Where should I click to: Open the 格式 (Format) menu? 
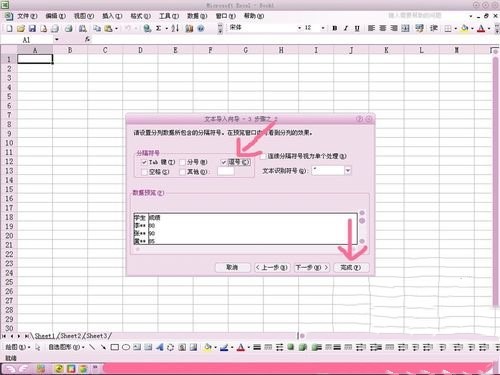[140, 16]
